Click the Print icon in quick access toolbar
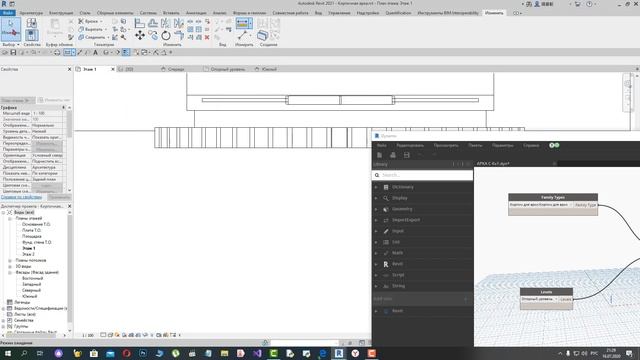 coord(57,52)
